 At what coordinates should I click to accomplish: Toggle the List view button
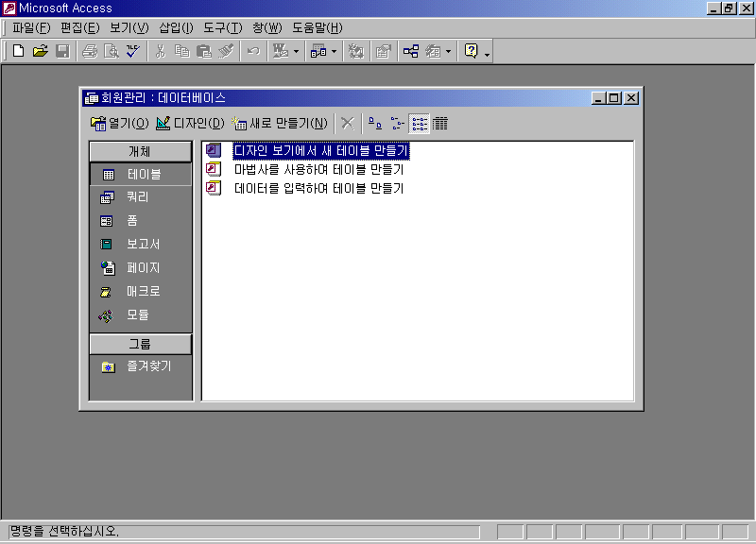[x=419, y=124]
